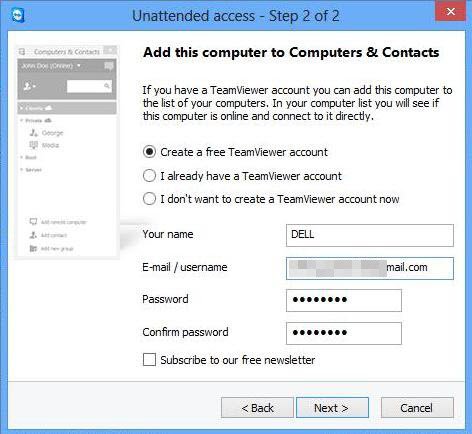Click the Next button
This screenshot has height=434, width=472.
pos(332,408)
